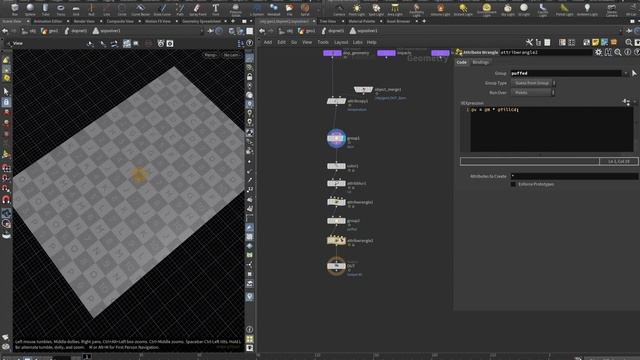Screen dimensions: 640x360
Task: Expand the viewport path dropdown arrow
Action: coord(202,31)
